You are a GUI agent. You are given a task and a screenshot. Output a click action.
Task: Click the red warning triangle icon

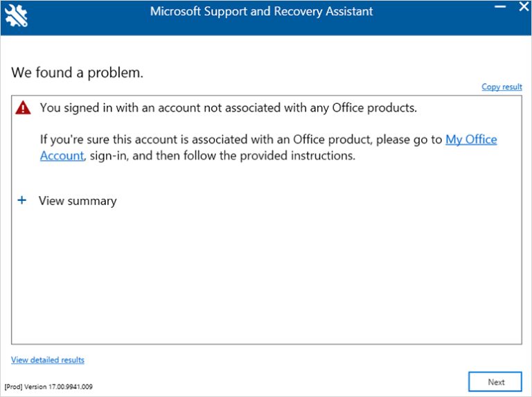click(24, 107)
